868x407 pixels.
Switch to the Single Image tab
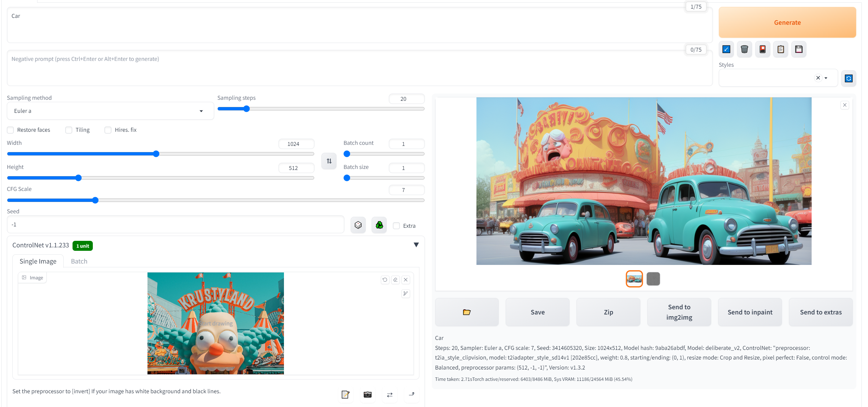tap(38, 261)
